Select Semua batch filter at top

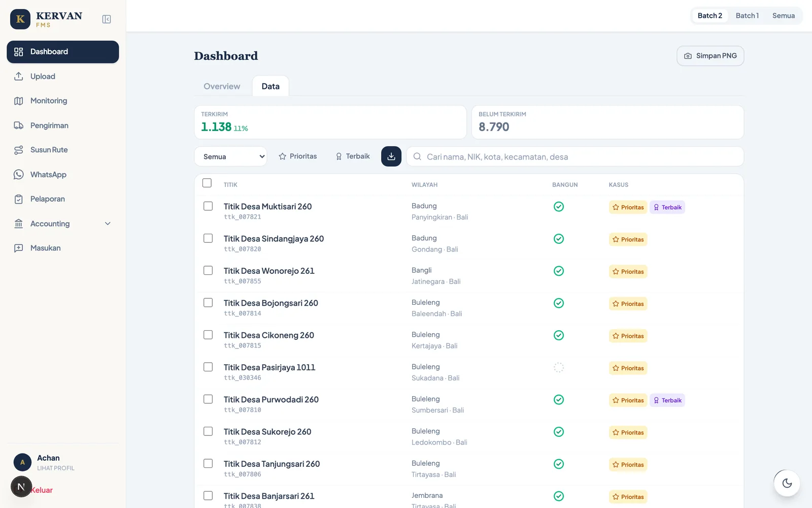783,16
